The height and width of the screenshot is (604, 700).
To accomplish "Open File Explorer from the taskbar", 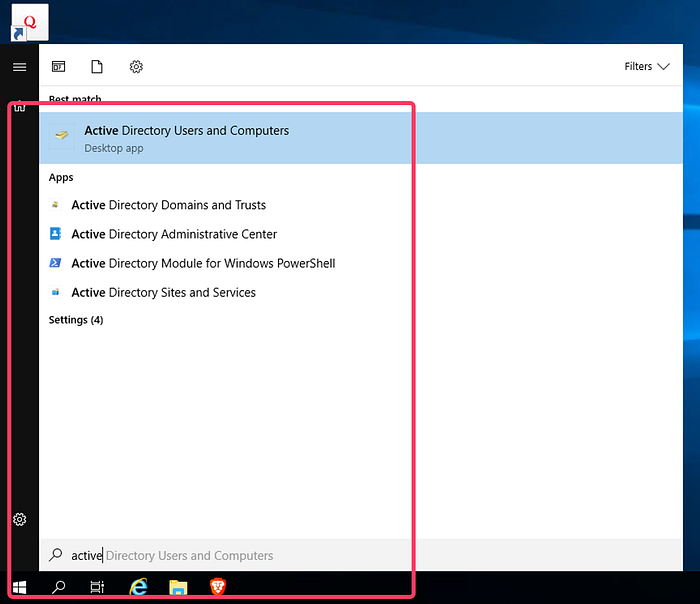I will pos(178,587).
